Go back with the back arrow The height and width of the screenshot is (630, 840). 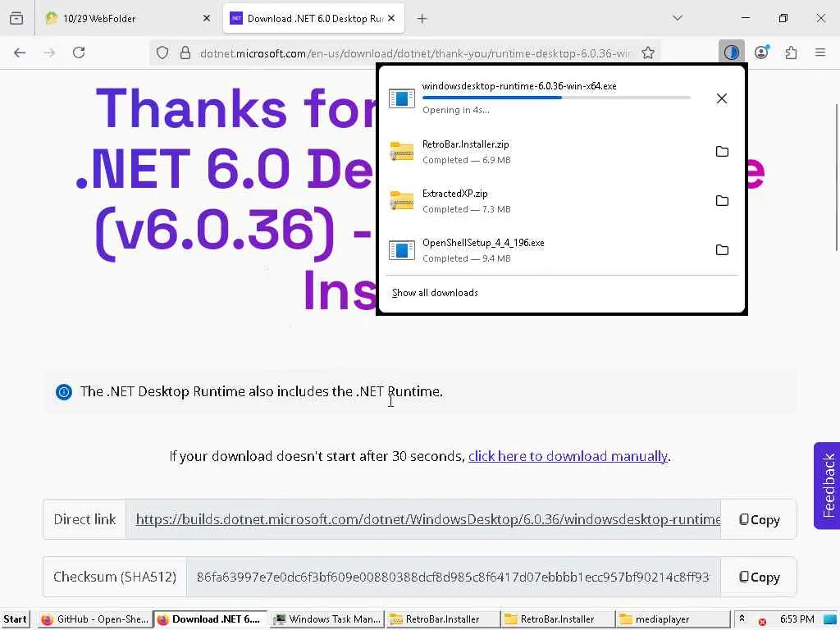pos(20,52)
